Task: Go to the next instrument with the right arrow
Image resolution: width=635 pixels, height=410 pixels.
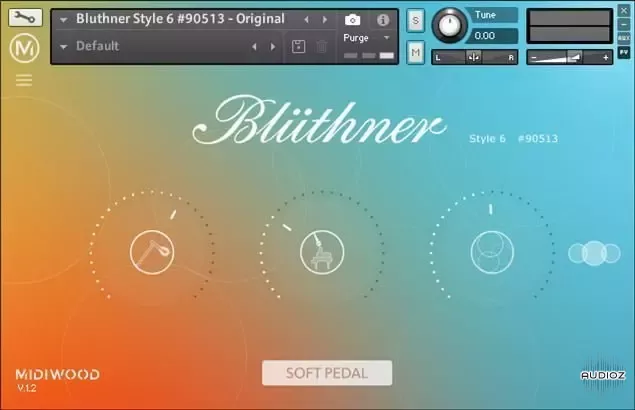Action: point(324,19)
